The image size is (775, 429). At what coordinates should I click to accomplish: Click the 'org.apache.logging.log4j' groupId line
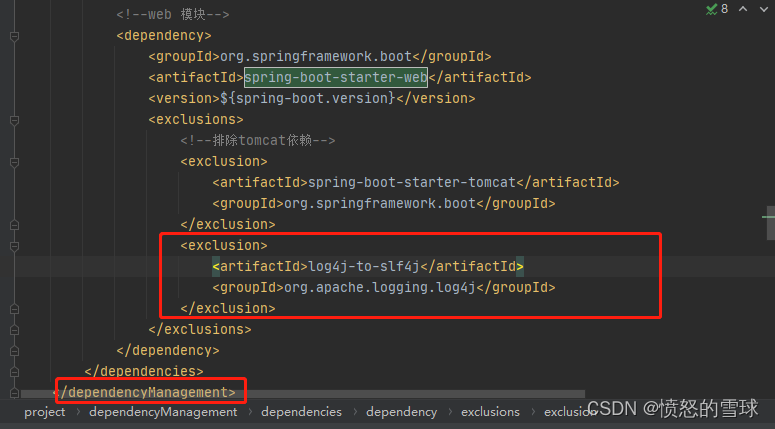click(384, 287)
